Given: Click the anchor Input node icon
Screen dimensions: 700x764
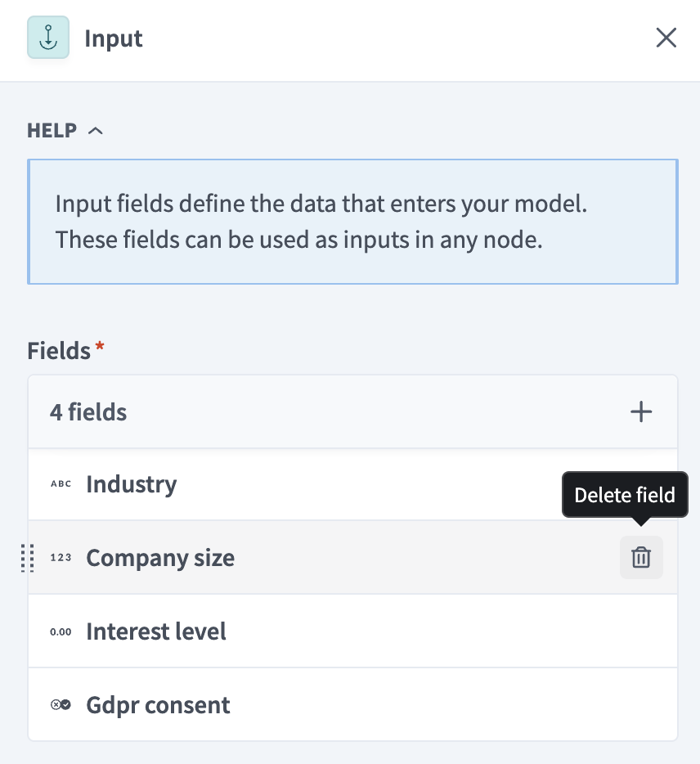Looking at the screenshot, I should pos(47,38).
